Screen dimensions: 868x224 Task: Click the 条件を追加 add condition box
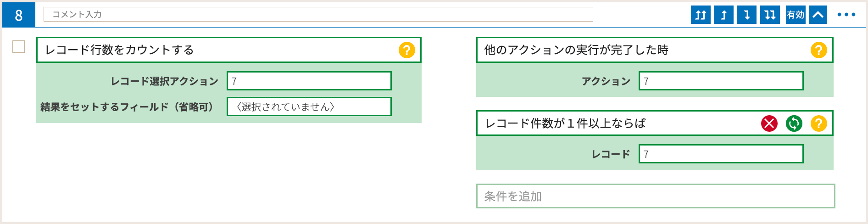656,196
